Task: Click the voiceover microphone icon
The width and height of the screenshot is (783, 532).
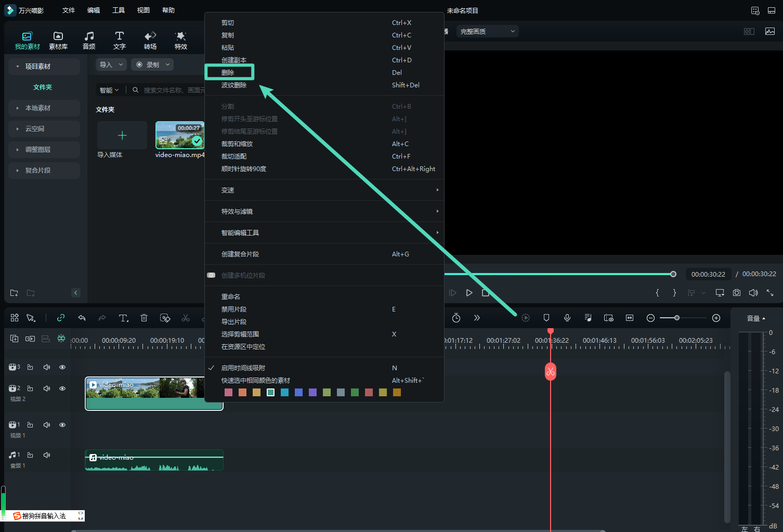Action: click(x=567, y=318)
